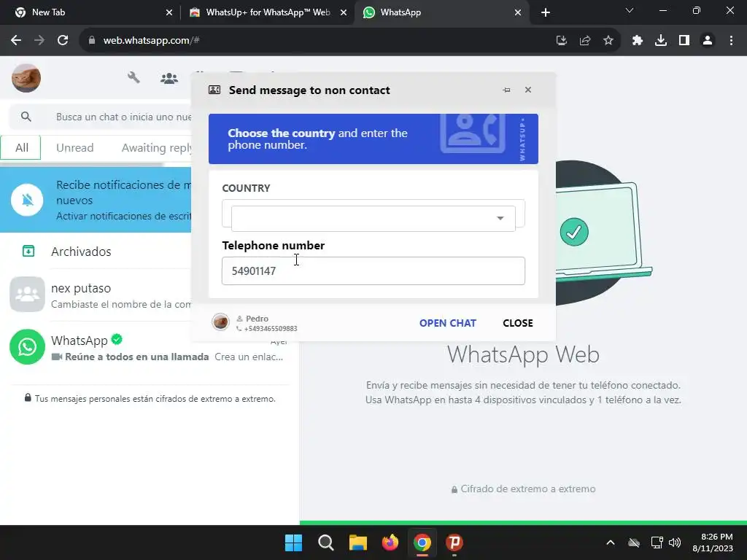Open the red P app in taskbar
This screenshot has height=560, width=747.
[454, 542]
